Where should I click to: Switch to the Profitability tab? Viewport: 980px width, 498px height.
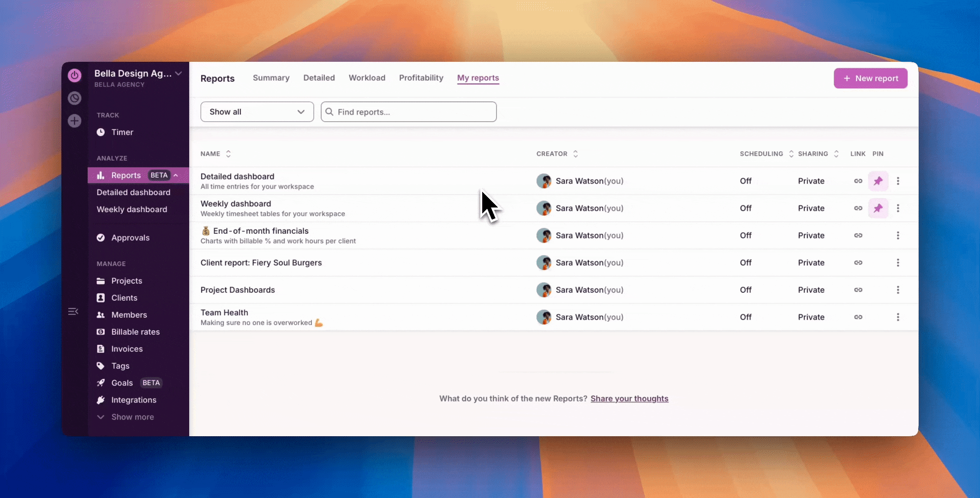point(421,78)
